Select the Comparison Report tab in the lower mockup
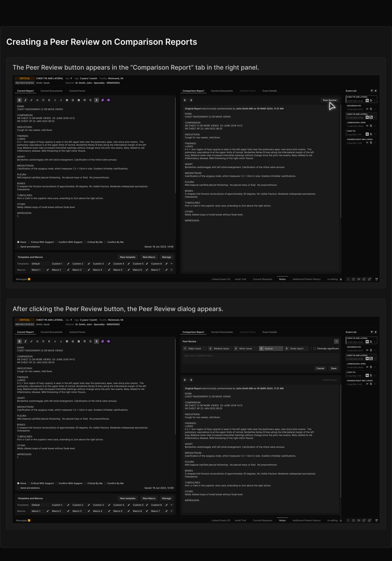 (x=193, y=332)
